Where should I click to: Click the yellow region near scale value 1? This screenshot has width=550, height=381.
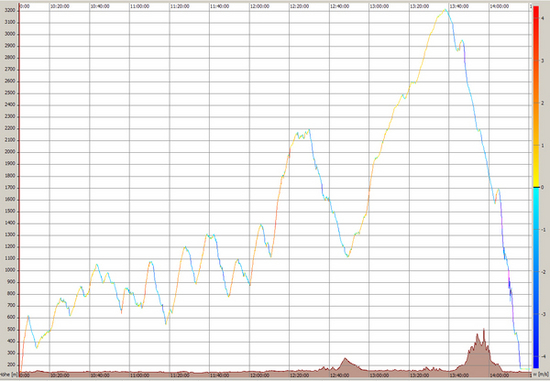click(536, 145)
